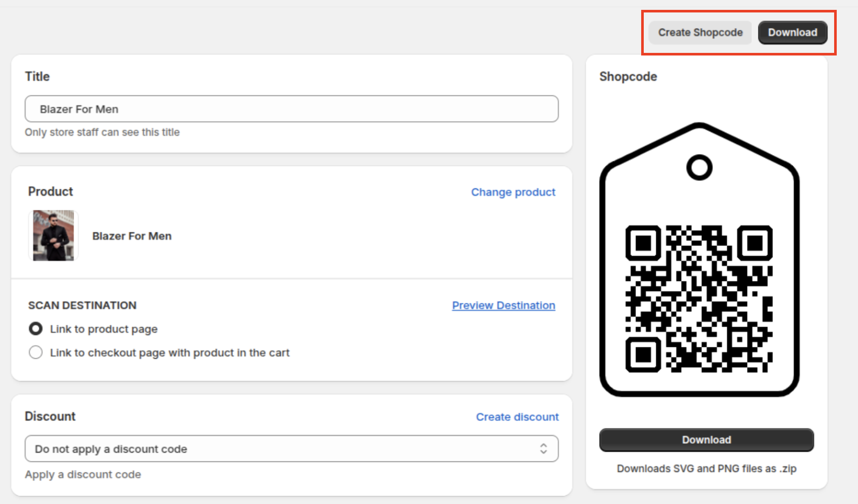Image resolution: width=858 pixels, height=504 pixels.
Task: Click the Discount section heading
Action: (50, 416)
